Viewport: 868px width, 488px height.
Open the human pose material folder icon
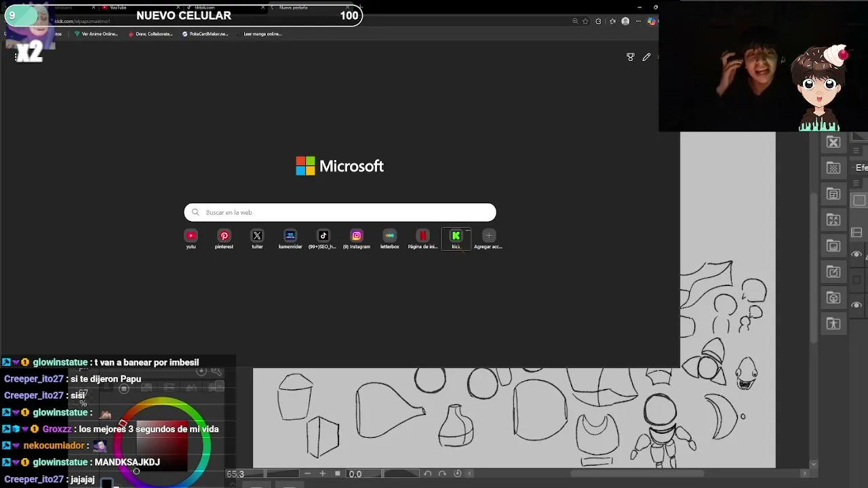(833, 324)
